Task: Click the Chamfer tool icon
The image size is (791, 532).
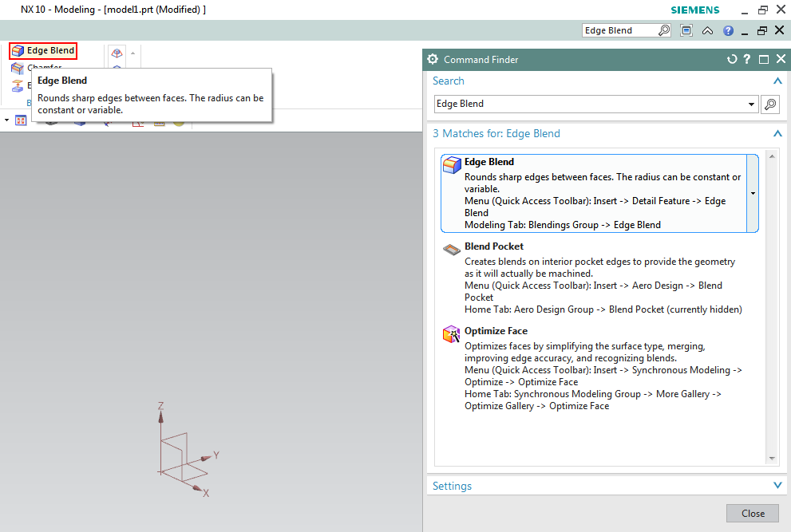Action: pos(18,68)
